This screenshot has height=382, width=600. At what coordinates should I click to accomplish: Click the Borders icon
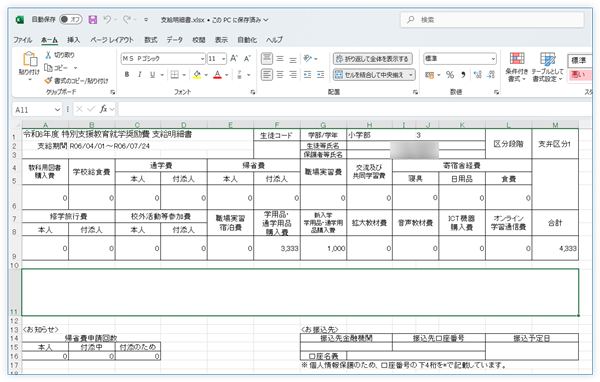click(x=174, y=75)
